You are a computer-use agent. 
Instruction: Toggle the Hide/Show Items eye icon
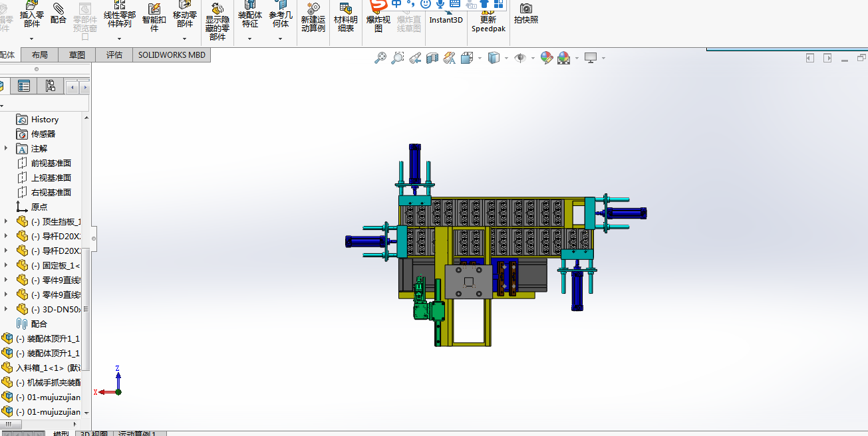pyautogui.click(x=520, y=58)
